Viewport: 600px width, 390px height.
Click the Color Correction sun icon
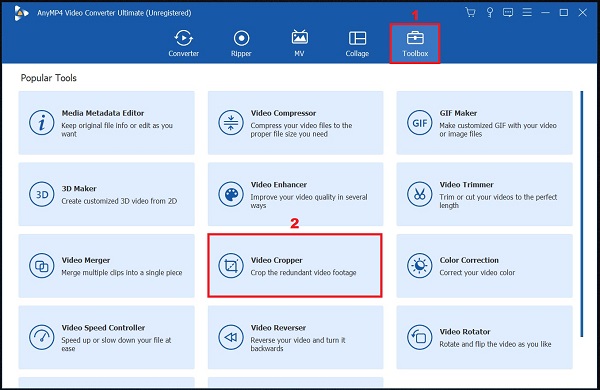coord(419,266)
